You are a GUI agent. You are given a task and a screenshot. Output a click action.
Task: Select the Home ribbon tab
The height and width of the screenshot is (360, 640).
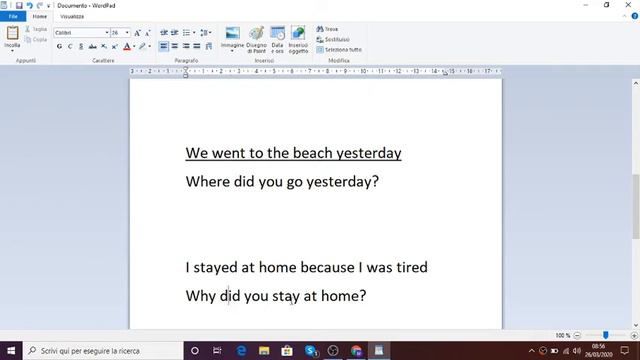(40, 16)
